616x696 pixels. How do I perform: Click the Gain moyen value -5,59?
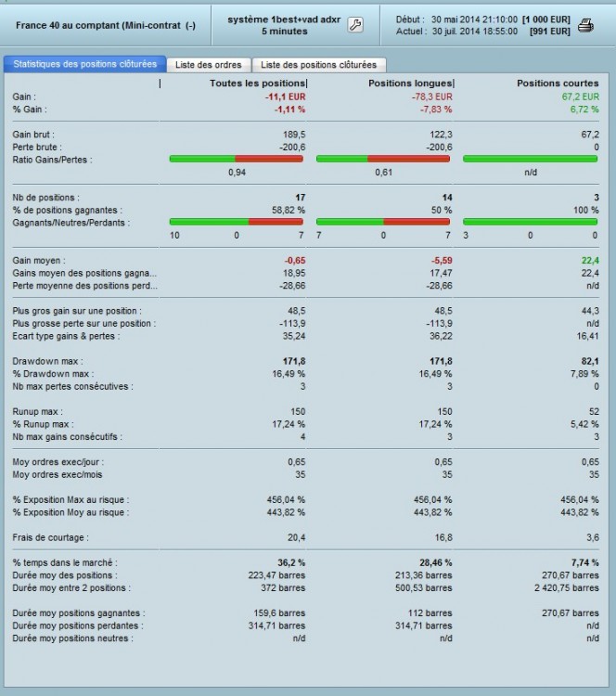441,261
